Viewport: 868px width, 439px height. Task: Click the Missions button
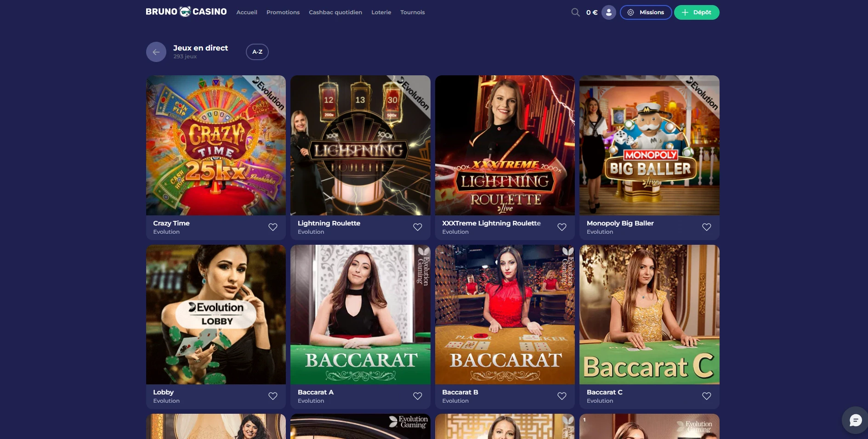coord(646,12)
